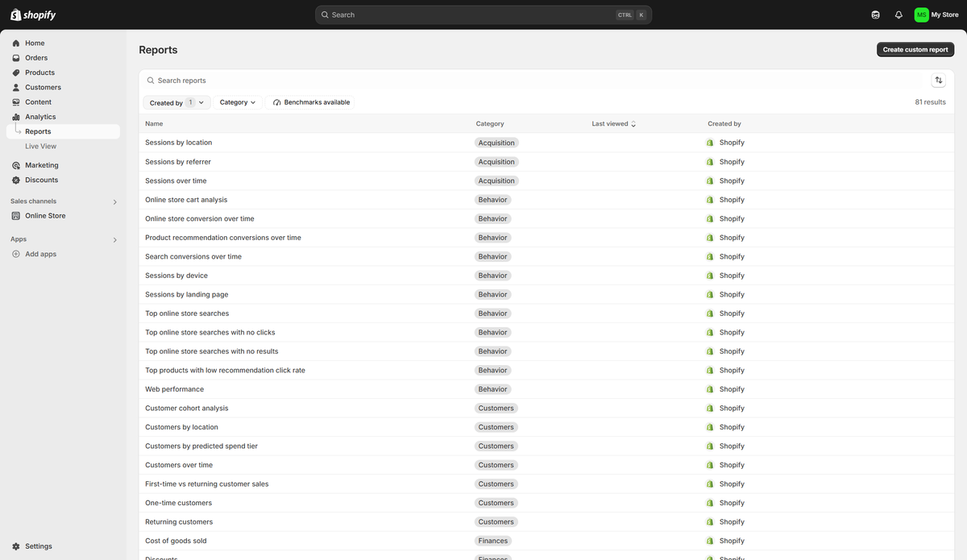Open Sessions over time report

[x=176, y=180]
